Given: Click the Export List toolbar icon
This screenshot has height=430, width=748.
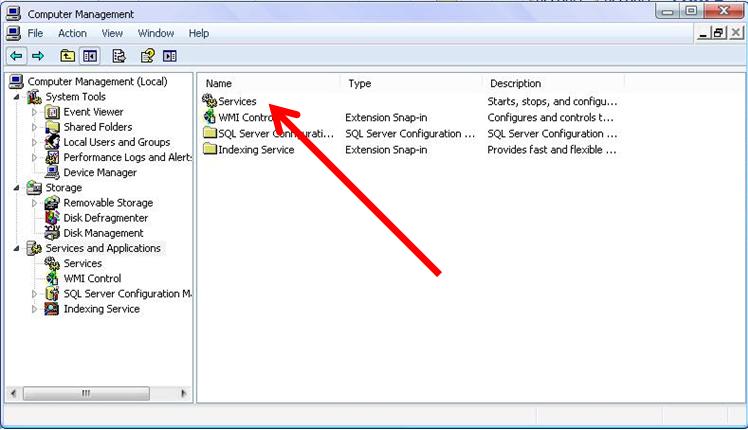Looking at the screenshot, I should 119,56.
